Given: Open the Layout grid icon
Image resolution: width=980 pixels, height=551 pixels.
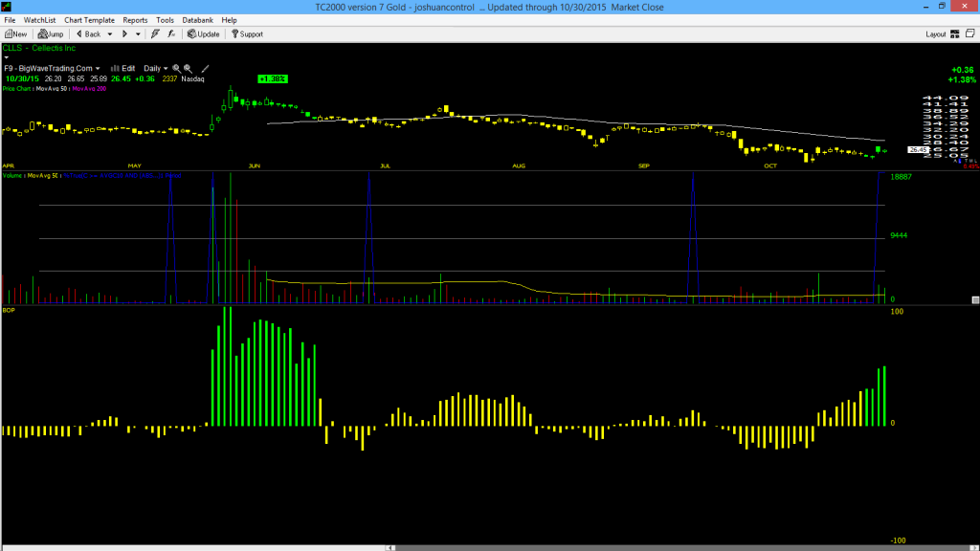Looking at the screenshot, I should click(955, 34).
